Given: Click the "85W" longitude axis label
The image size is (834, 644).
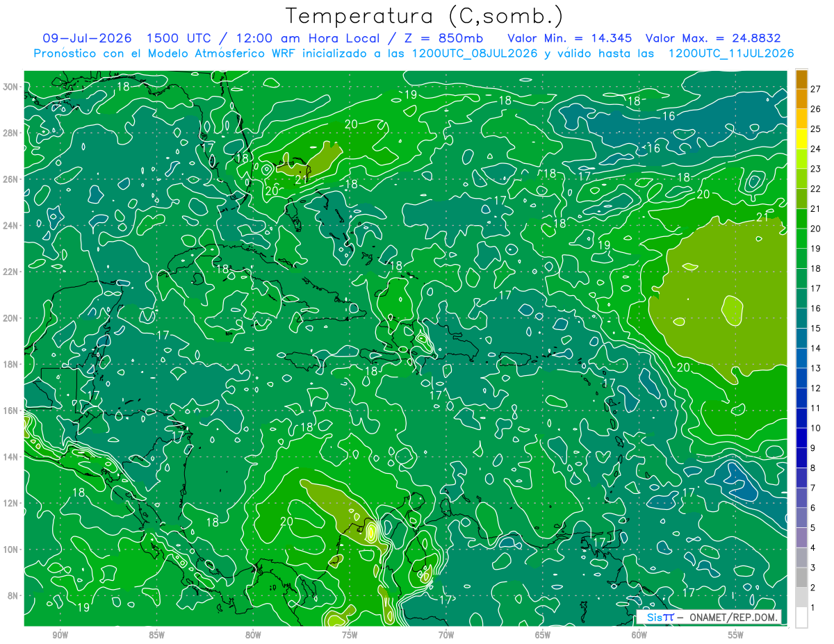Looking at the screenshot, I should [x=157, y=636].
